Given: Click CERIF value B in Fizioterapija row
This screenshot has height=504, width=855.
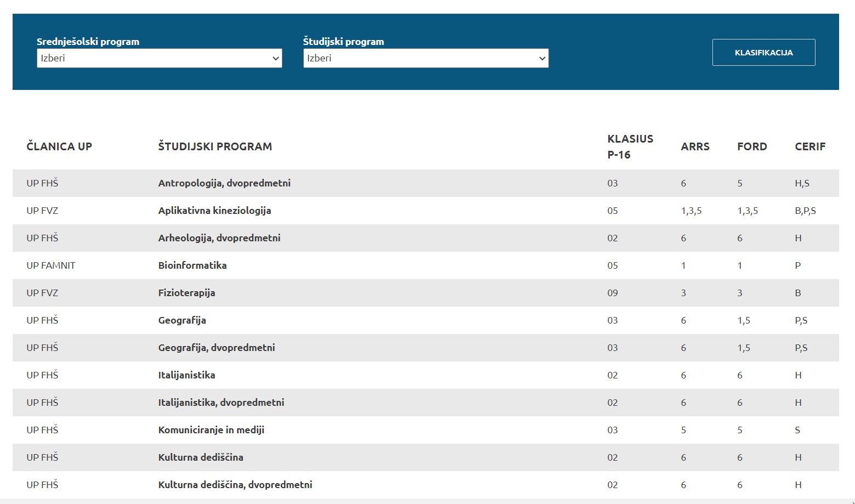Looking at the screenshot, I should tap(798, 293).
